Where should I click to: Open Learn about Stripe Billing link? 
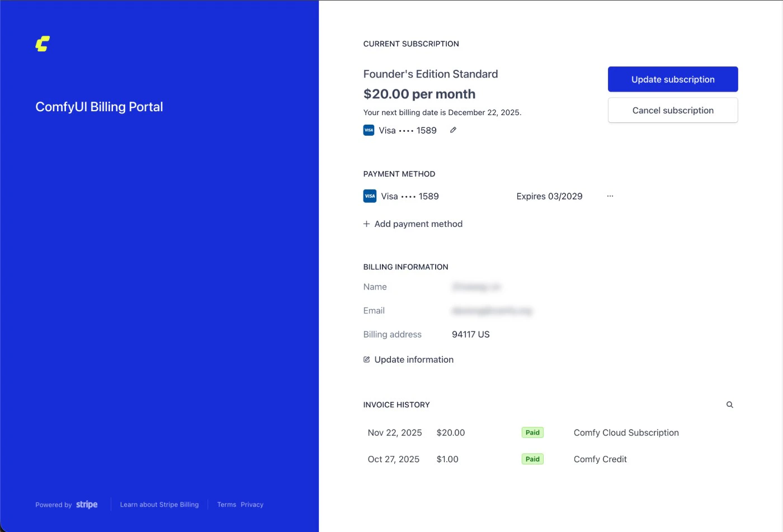click(159, 504)
